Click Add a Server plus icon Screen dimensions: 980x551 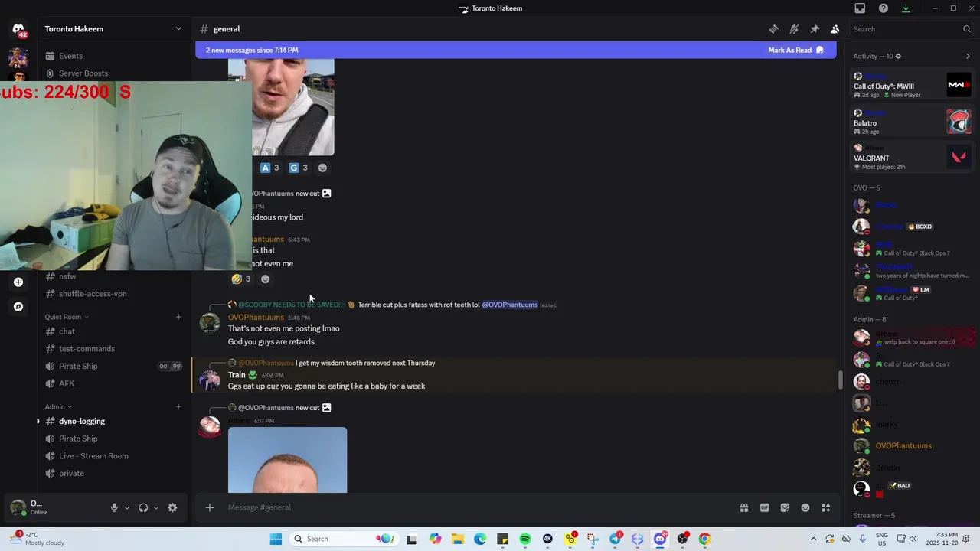click(x=18, y=282)
